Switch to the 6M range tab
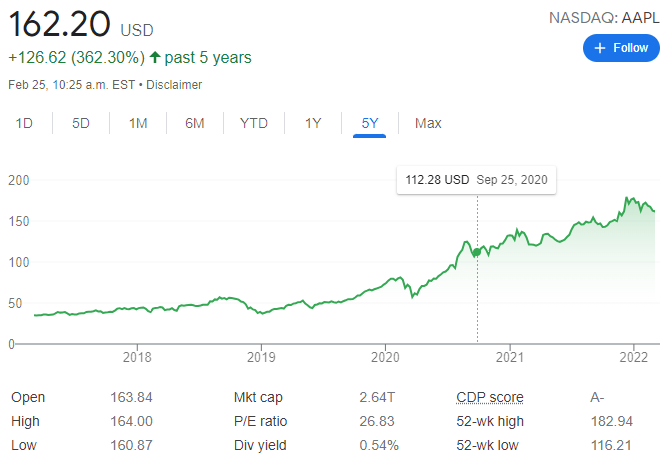The height and width of the screenshot is (462, 672). point(195,123)
